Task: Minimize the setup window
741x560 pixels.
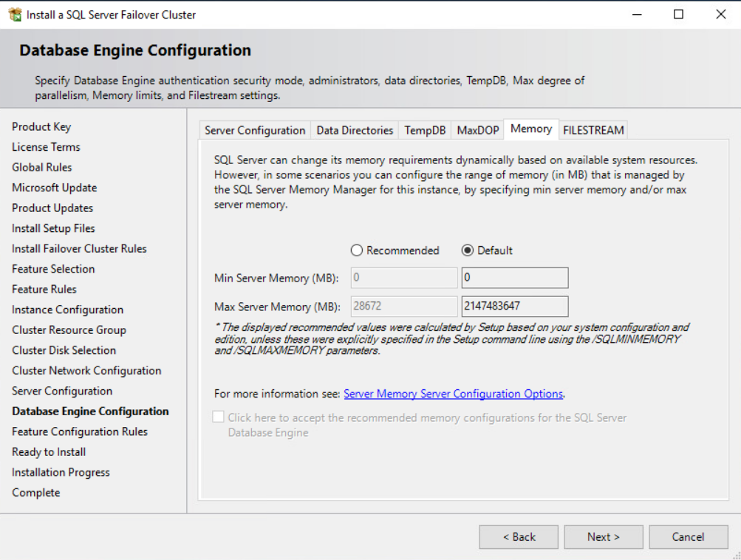Action: [x=637, y=15]
